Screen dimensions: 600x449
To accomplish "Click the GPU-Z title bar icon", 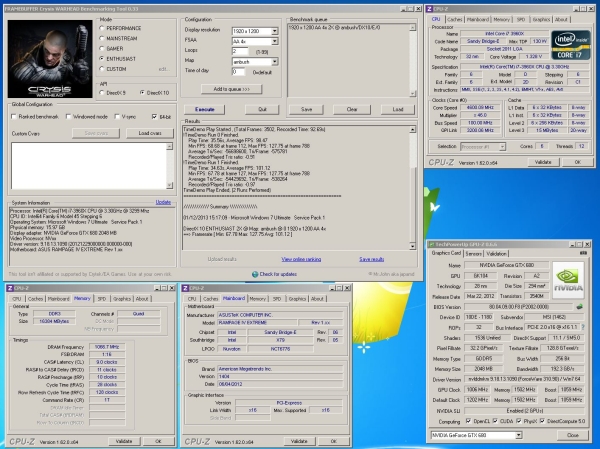I will [432, 244].
